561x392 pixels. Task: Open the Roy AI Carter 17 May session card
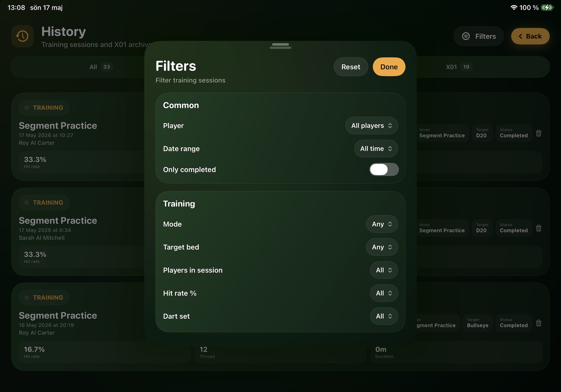[x=78, y=137]
